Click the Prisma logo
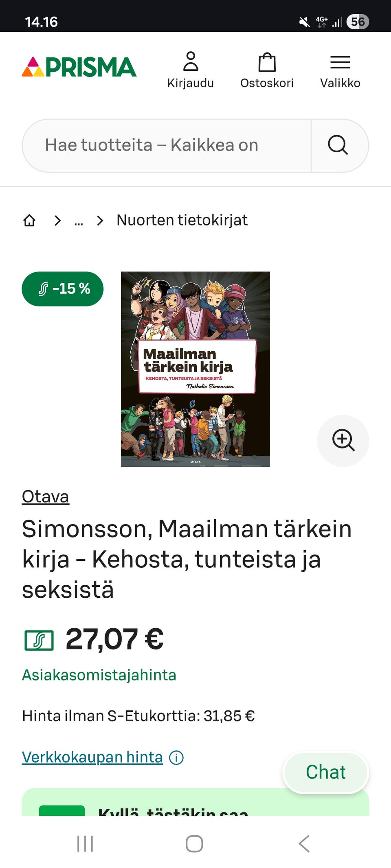 coord(79,67)
